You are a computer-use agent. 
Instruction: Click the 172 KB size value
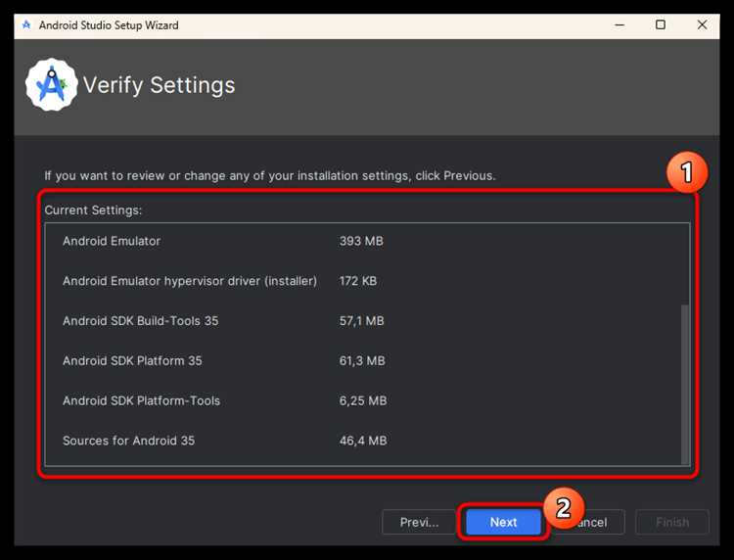pyautogui.click(x=358, y=281)
